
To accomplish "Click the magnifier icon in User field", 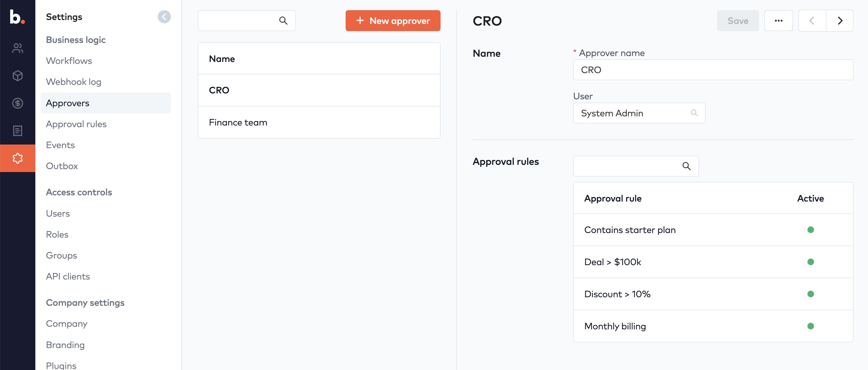I will coord(694,113).
